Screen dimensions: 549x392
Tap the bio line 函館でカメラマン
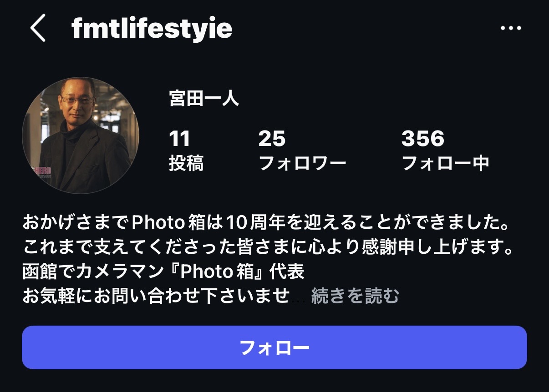[x=163, y=272]
